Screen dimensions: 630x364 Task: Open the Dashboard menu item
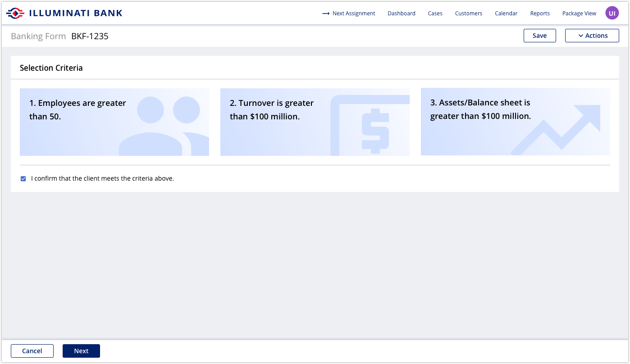click(401, 14)
